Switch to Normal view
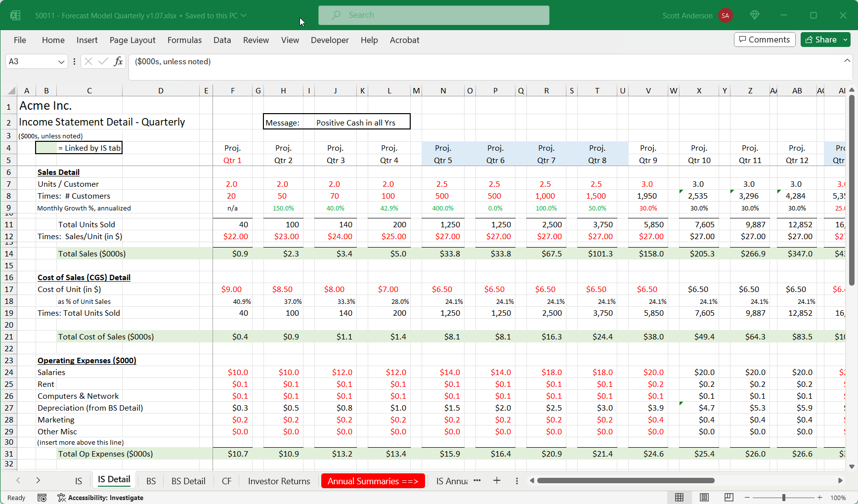 pyautogui.click(x=680, y=498)
